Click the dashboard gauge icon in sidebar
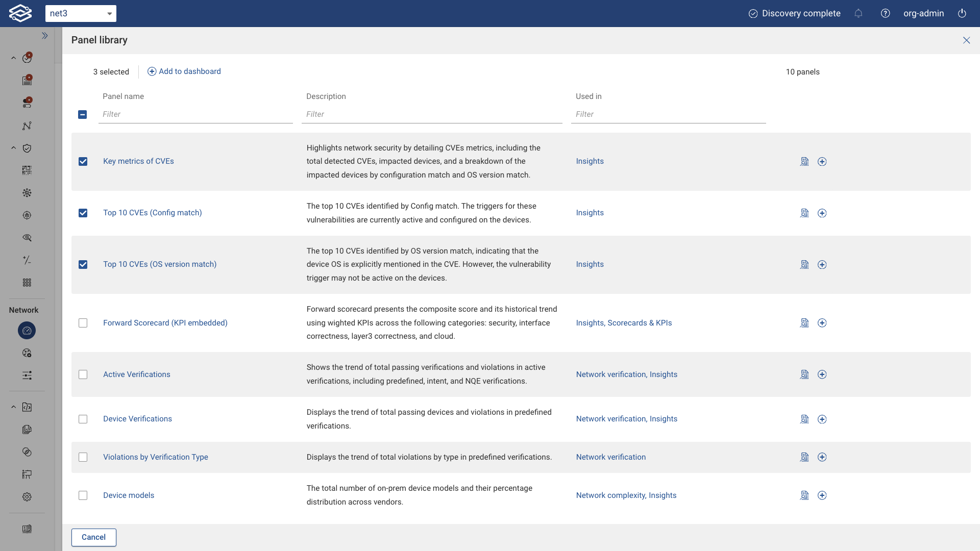The image size is (980, 551). [27, 331]
